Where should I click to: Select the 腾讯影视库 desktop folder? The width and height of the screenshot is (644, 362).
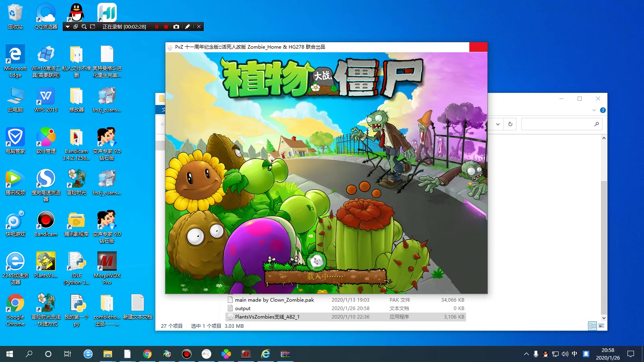point(76,224)
